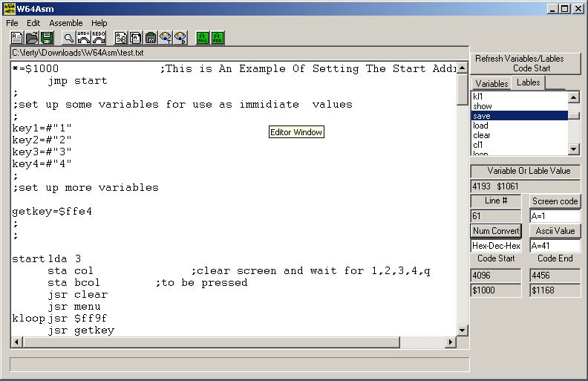The height and width of the screenshot is (381, 588).
Task: Select 'show' in the labels list
Action: point(520,106)
